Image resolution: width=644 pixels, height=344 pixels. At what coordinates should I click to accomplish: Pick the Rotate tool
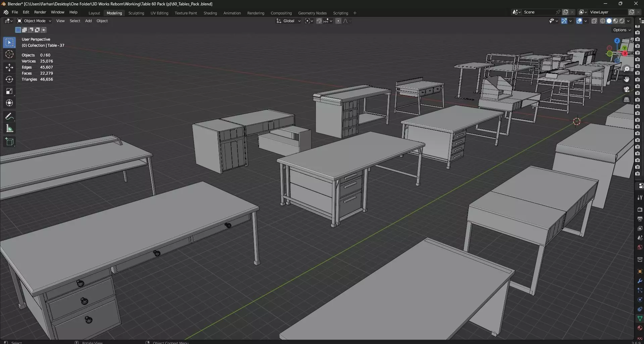tap(9, 79)
